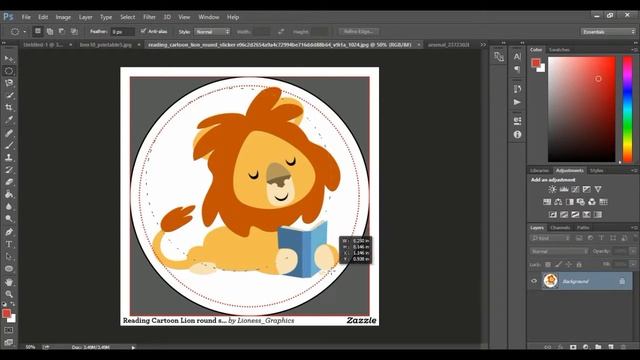The image size is (640, 360).
Task: Add a Vibrance adjustment
Action: pos(598,189)
